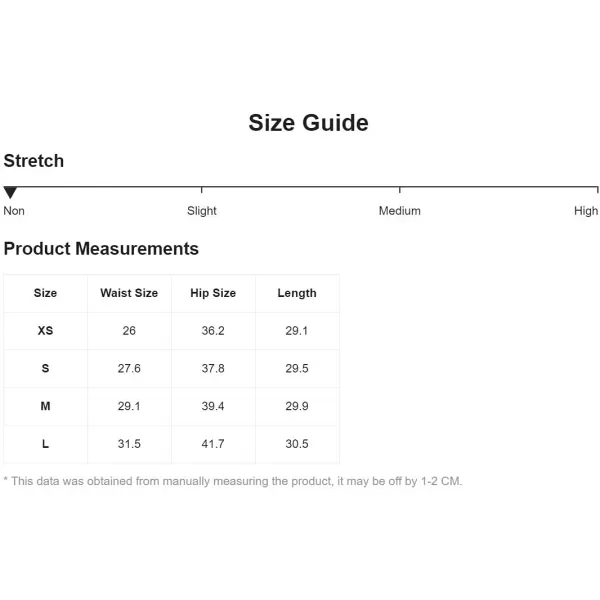Viewport: 600px width, 600px height.
Task: Click the Size column header
Action: point(45,293)
